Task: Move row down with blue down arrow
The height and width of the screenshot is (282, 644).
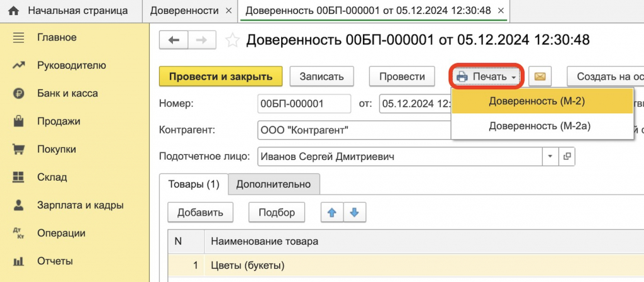Action: click(x=355, y=213)
